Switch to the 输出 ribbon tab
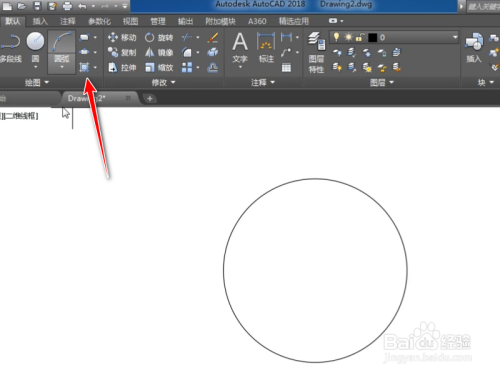 click(185, 21)
